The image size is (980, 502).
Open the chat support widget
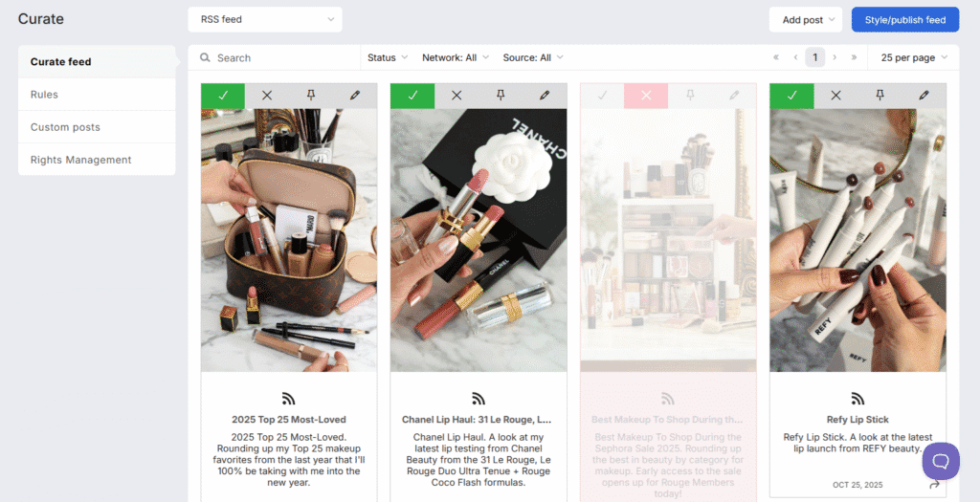click(941, 462)
